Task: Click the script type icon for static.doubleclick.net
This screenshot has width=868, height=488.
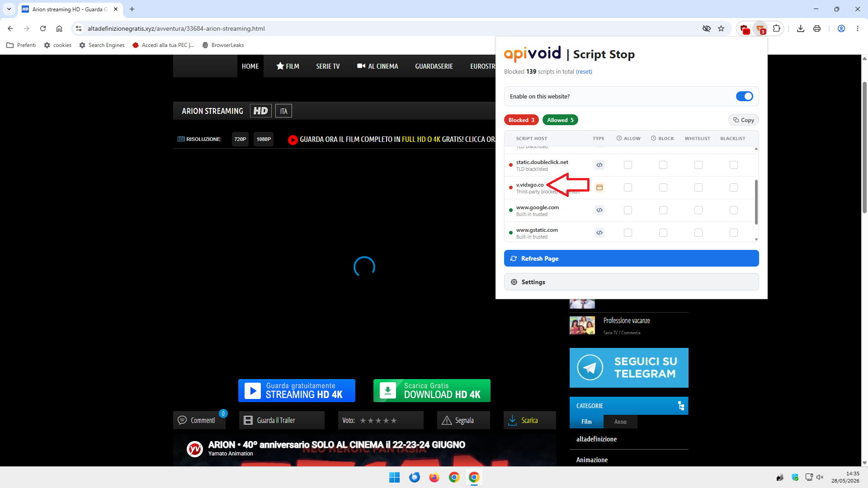Action: tap(599, 165)
